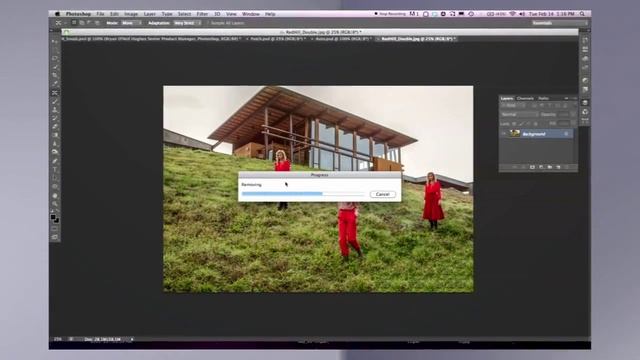Open the Mode dropdown showing Move

[131, 23]
